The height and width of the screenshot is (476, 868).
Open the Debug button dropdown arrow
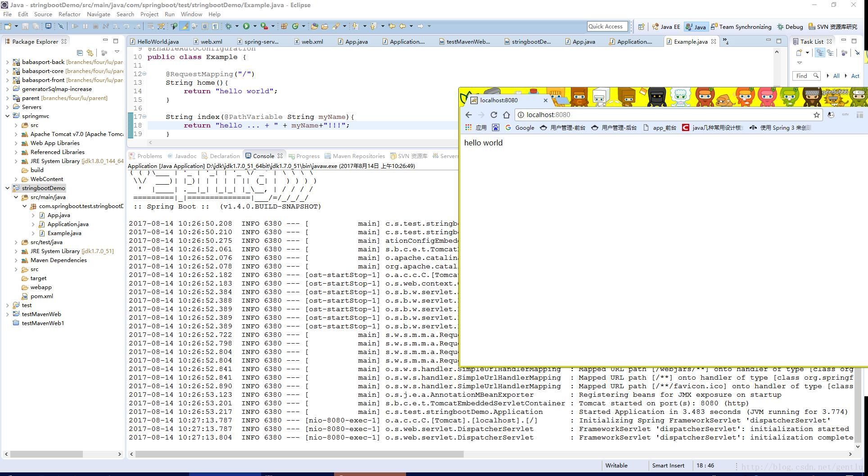click(237, 26)
